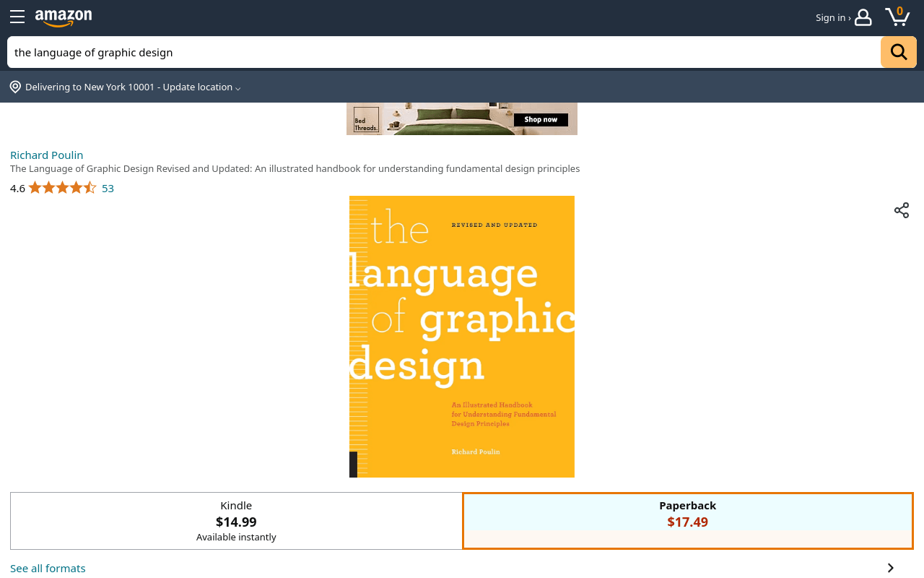Open See all formats link
The height and width of the screenshot is (578, 924).
click(x=48, y=568)
